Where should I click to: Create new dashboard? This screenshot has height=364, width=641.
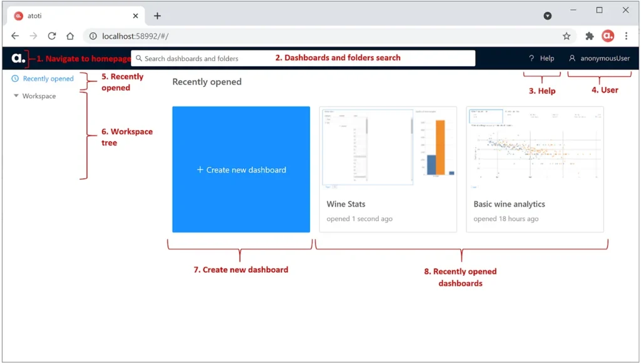241,169
